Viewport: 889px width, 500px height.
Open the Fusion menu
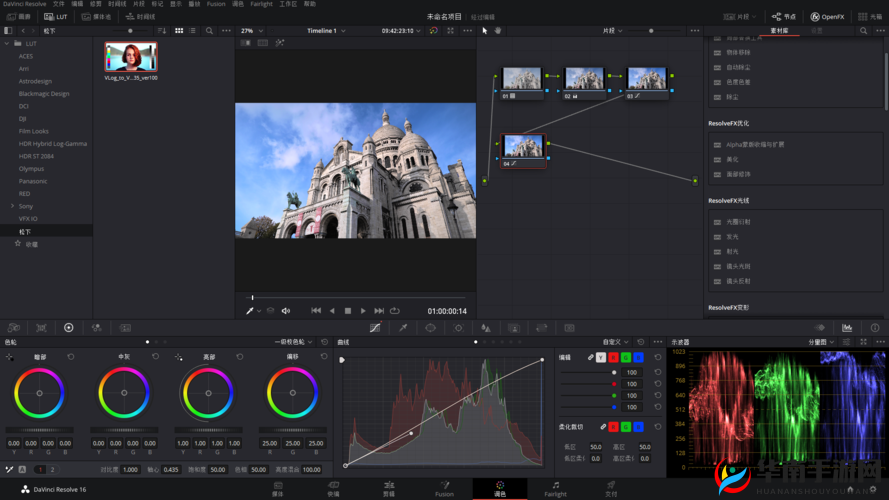(216, 4)
